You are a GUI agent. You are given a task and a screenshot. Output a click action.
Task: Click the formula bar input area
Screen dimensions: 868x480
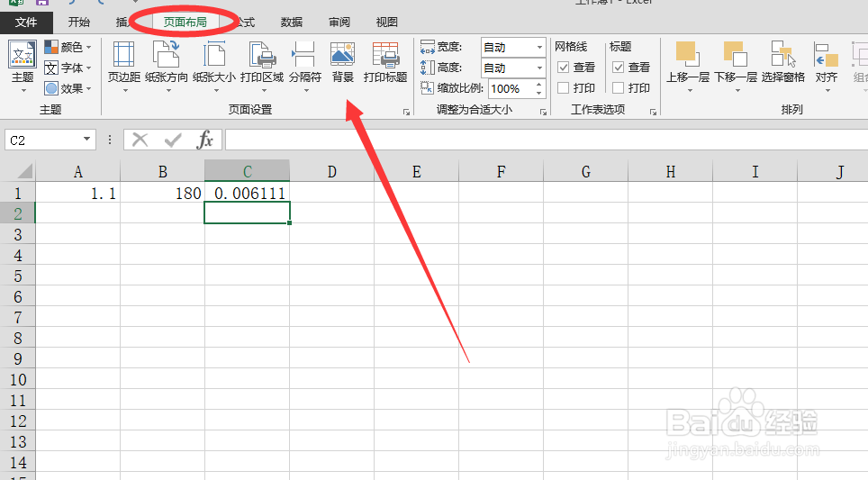(x=546, y=140)
